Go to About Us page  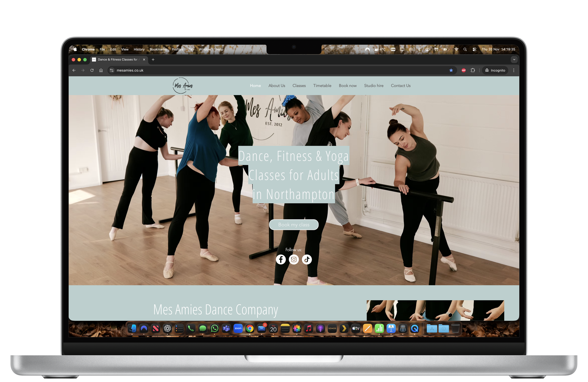point(277,86)
